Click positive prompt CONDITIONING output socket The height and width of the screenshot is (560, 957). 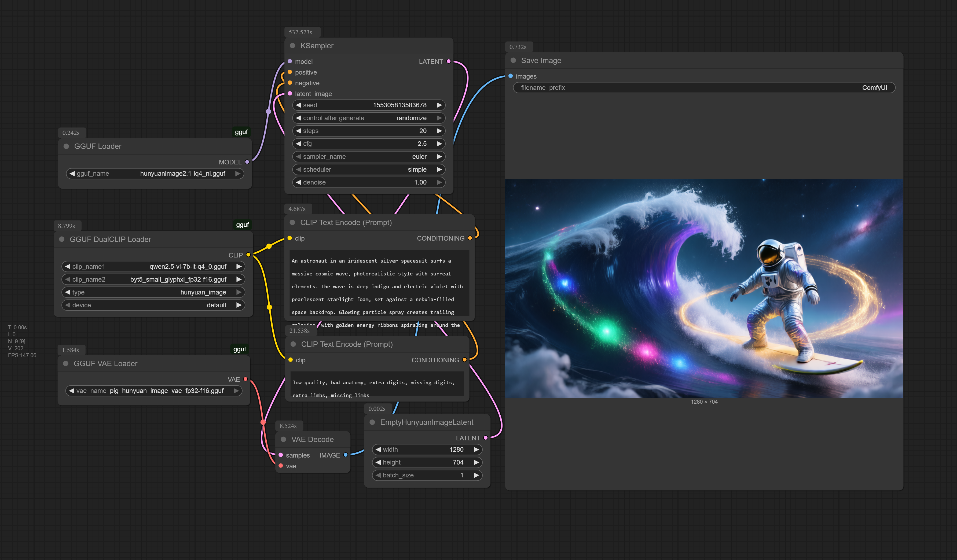[470, 238]
